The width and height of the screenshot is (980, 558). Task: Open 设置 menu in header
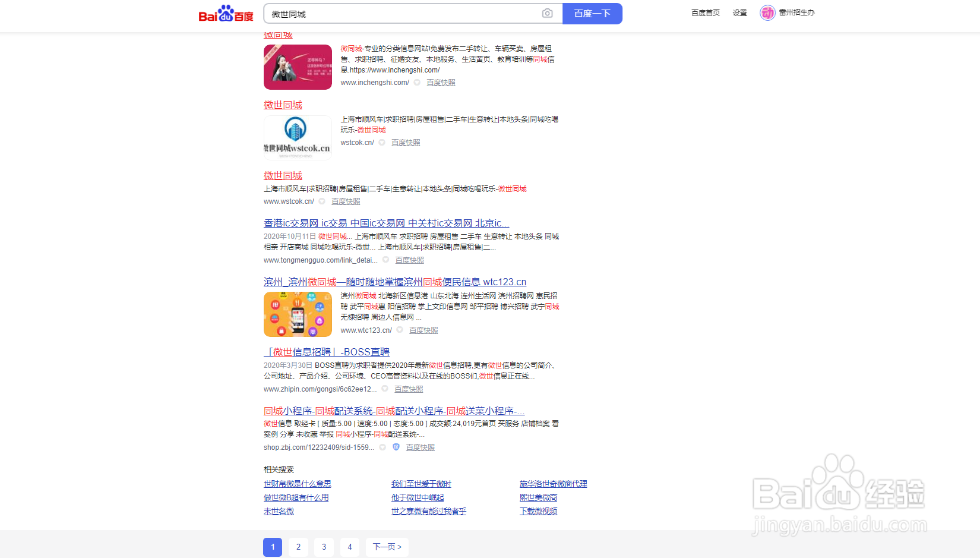[x=739, y=13]
